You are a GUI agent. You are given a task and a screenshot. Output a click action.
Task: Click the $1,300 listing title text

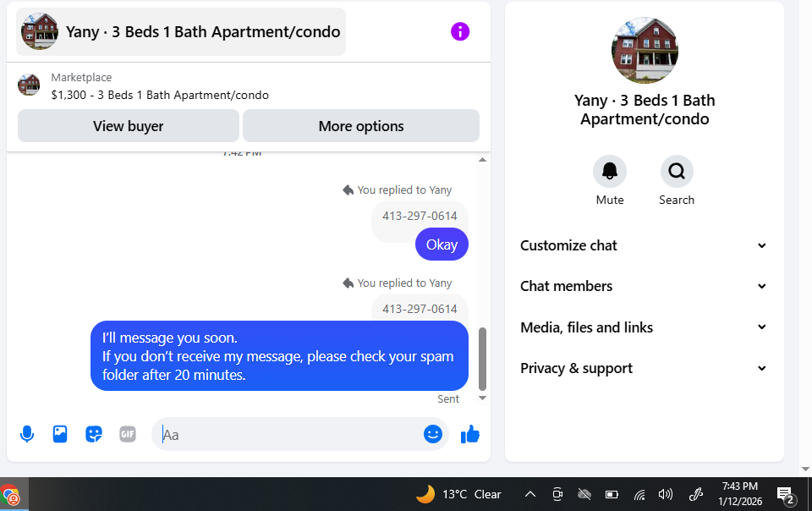coord(160,96)
